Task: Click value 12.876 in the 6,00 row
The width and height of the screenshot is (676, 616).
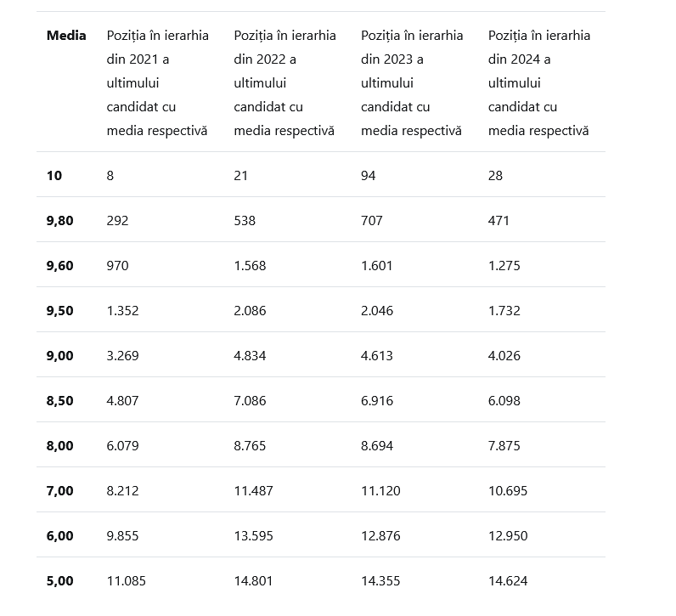Action: (x=380, y=536)
